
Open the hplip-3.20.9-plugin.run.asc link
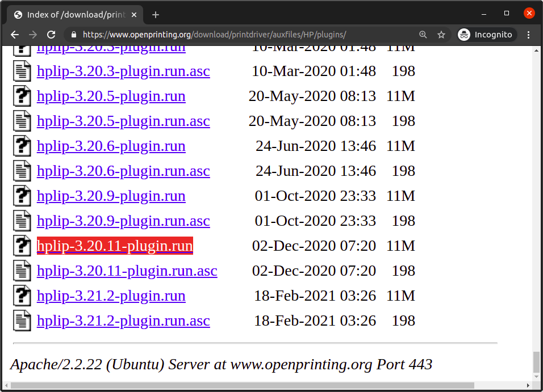click(123, 221)
